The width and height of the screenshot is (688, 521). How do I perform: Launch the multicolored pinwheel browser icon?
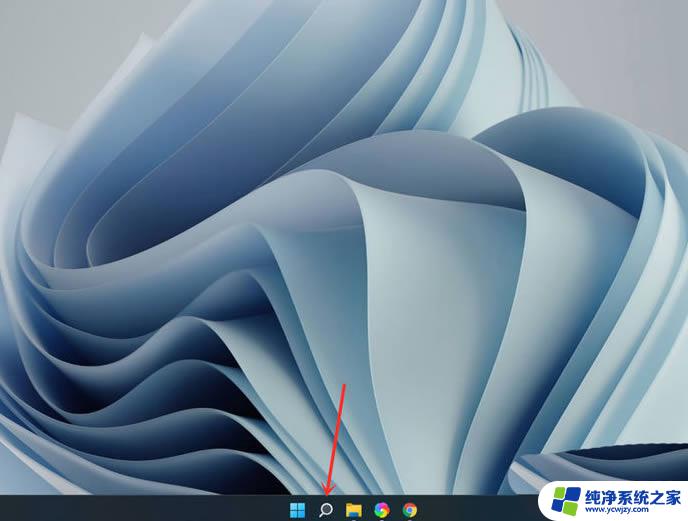tap(381, 510)
